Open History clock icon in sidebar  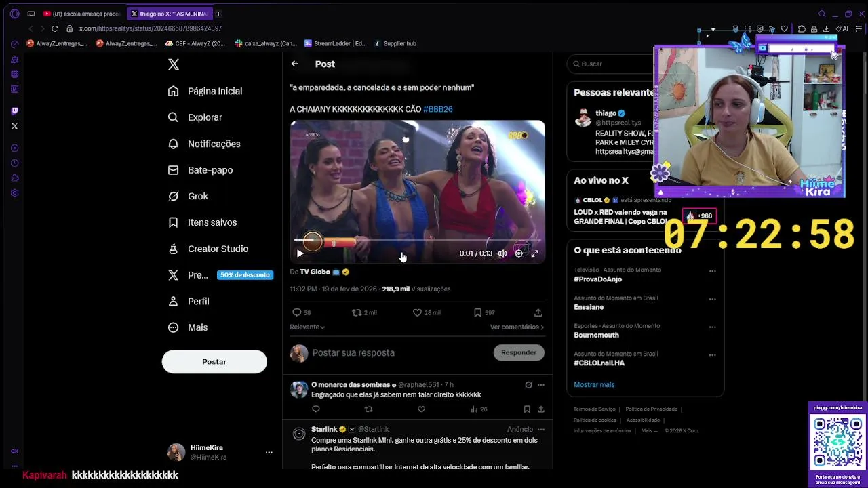pyautogui.click(x=14, y=163)
